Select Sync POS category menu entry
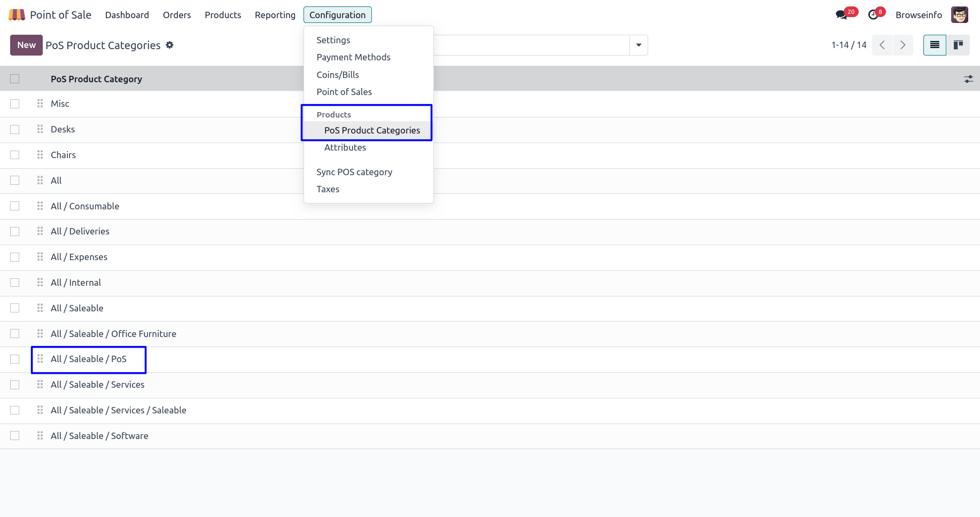Image resolution: width=980 pixels, height=517 pixels. point(354,172)
